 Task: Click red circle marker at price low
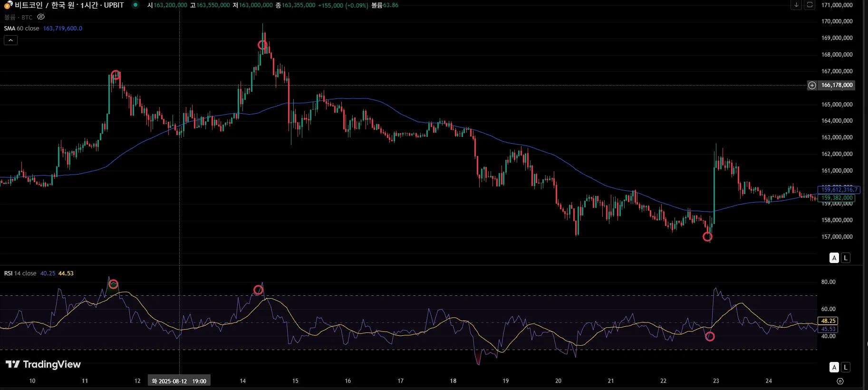(707, 237)
